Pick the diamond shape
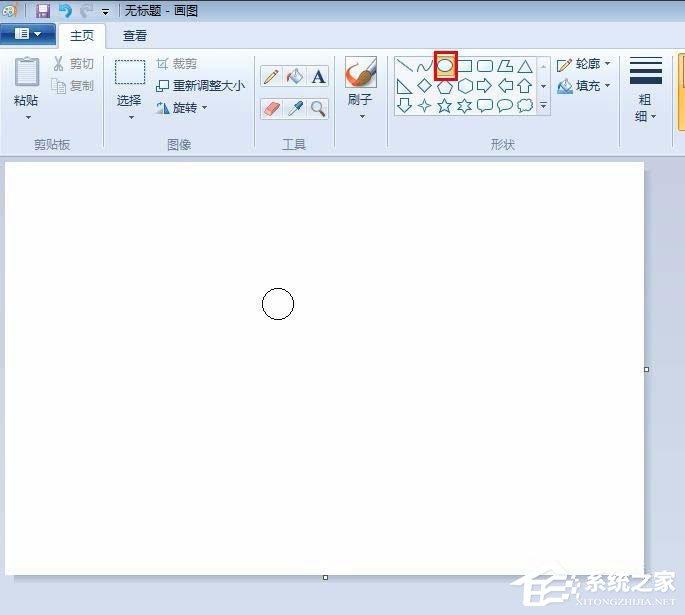 point(424,86)
